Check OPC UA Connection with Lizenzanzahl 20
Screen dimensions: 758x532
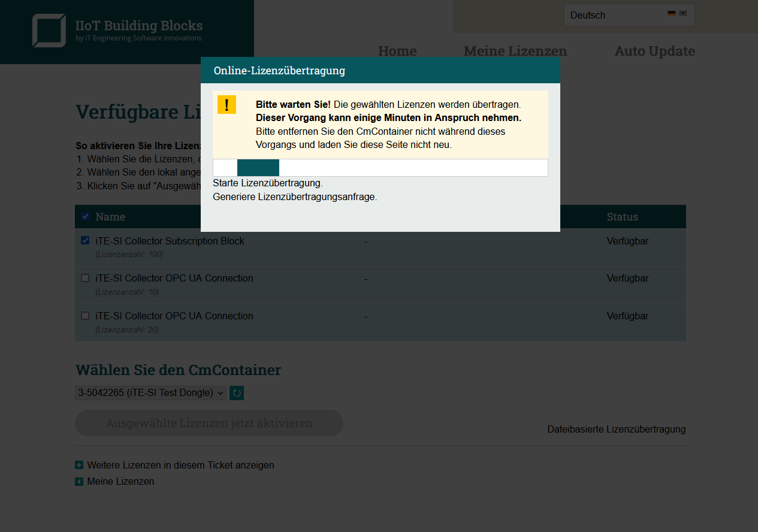(85, 316)
